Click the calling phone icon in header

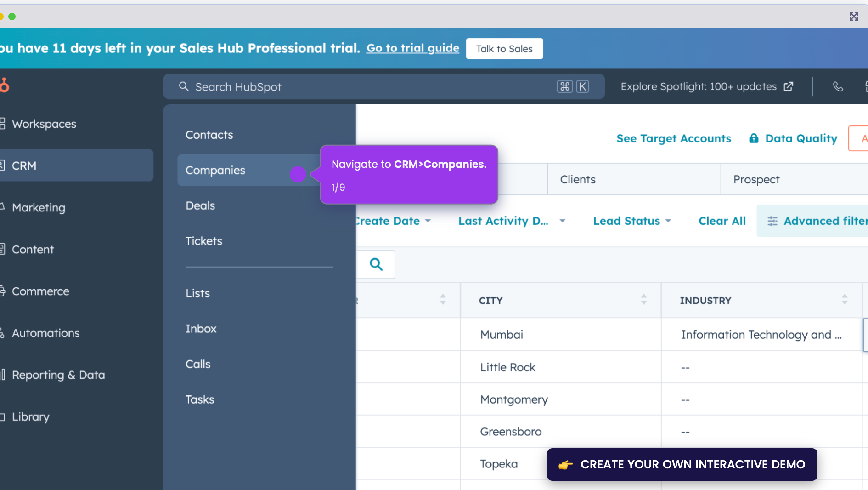[x=838, y=86]
